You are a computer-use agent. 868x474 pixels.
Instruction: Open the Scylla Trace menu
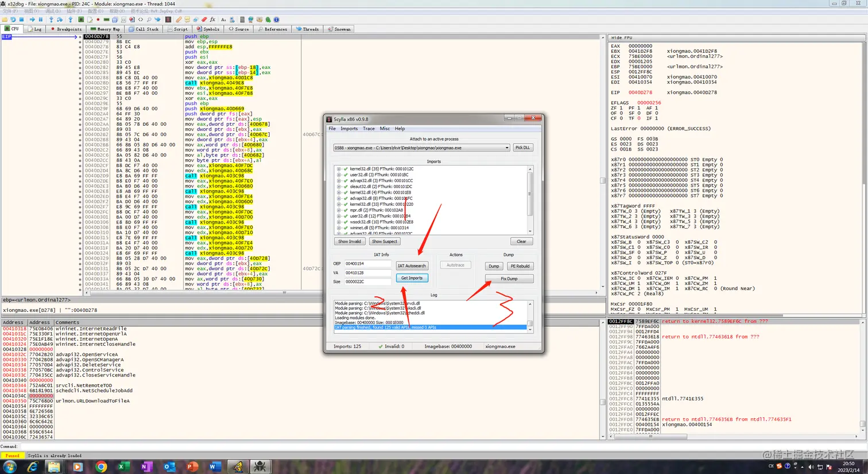point(369,129)
